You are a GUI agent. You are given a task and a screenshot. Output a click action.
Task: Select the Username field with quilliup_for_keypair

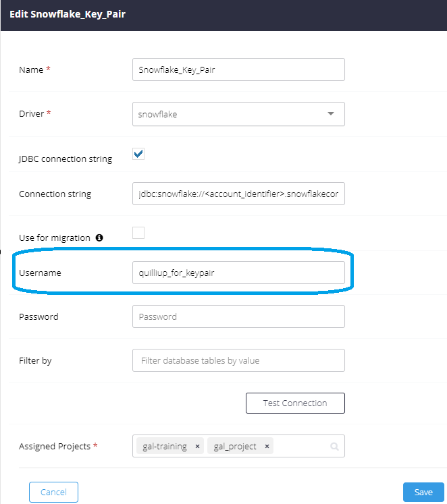pyautogui.click(x=238, y=273)
